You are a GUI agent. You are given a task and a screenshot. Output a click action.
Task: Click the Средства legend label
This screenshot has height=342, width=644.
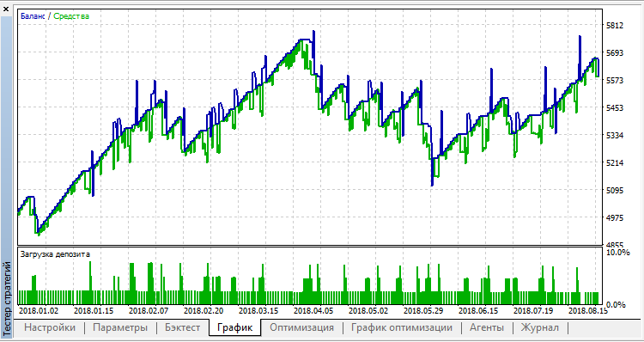(71, 16)
